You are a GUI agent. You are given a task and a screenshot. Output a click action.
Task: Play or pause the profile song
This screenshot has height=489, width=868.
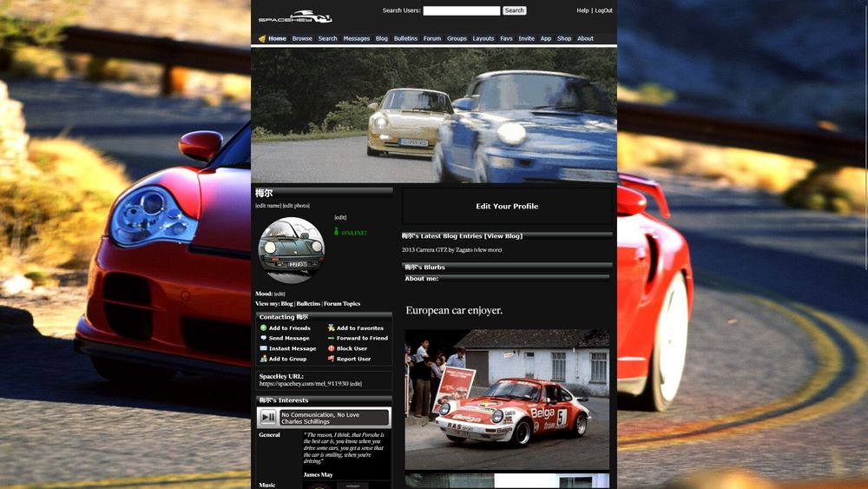click(268, 417)
